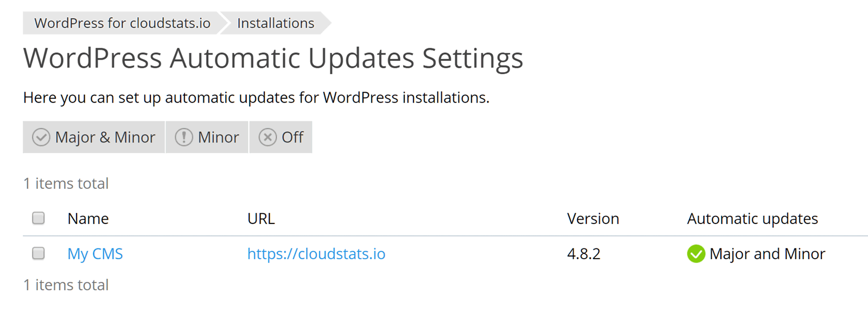This screenshot has width=868, height=314.
Task: Navigate to WordPress for cloudstats.io breadcrumb
Action: 122,23
